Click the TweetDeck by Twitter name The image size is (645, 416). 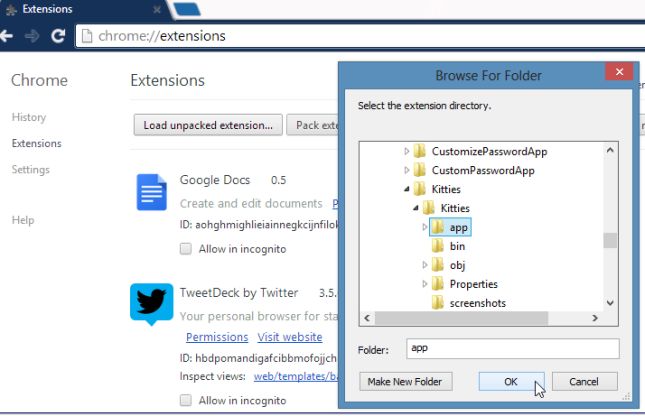pyautogui.click(x=239, y=293)
